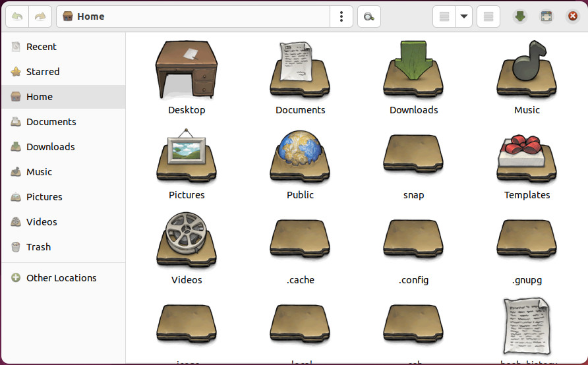Select the .gnupg folder icon
Viewport: 588px width, 365px height.
tap(527, 239)
